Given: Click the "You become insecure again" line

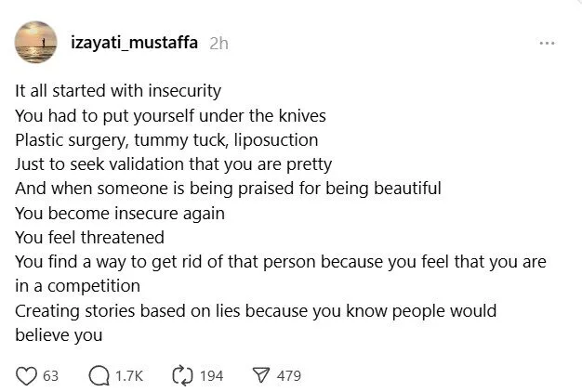Looking at the screenshot, I should (120, 214).
